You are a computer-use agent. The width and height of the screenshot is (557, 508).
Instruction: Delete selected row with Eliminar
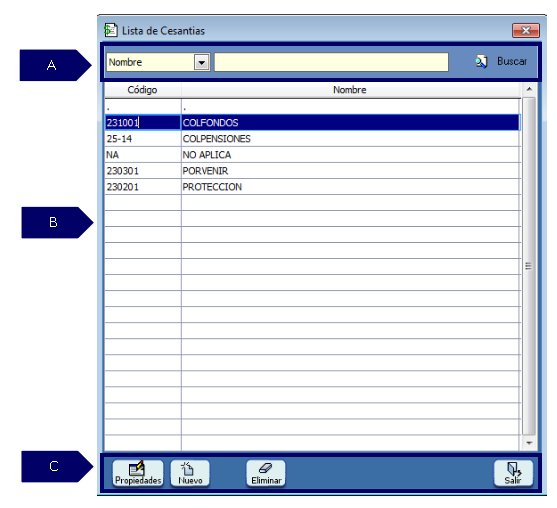pos(266,473)
